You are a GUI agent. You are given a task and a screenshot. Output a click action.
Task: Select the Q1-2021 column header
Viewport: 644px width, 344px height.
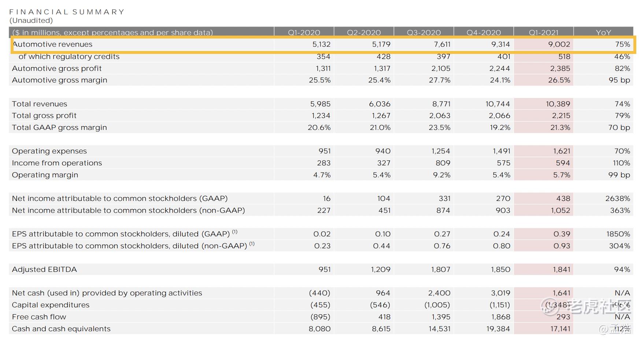pos(544,32)
